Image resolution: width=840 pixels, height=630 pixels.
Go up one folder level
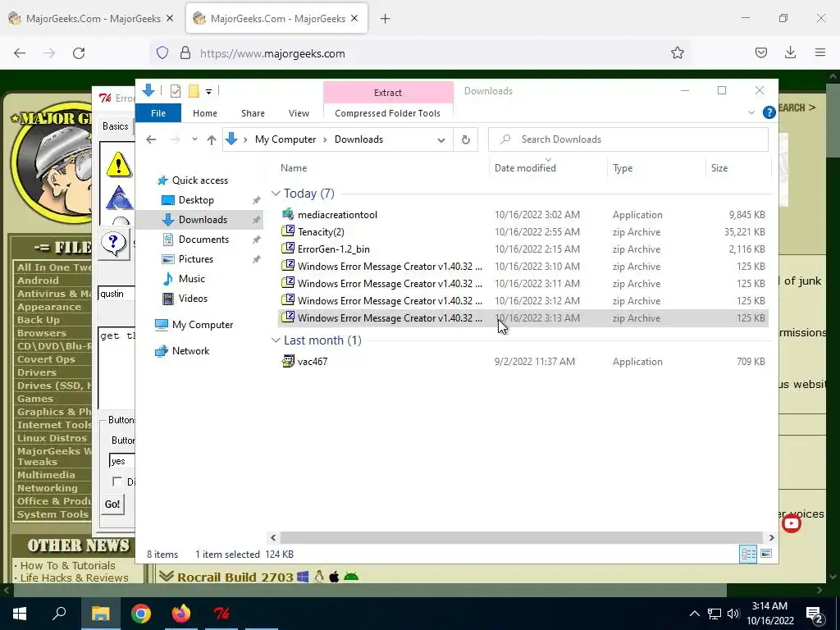pyautogui.click(x=212, y=139)
